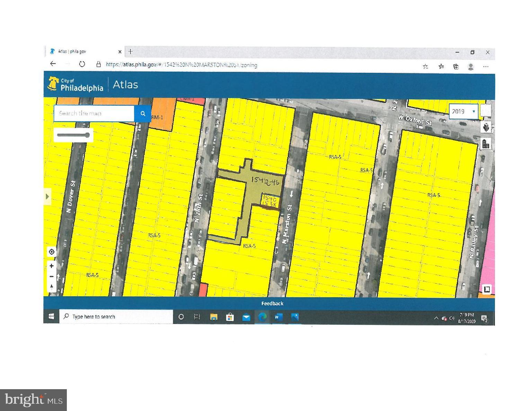Click the City of Philadelphia logo
The height and width of the screenshot is (411, 532).
(76, 85)
